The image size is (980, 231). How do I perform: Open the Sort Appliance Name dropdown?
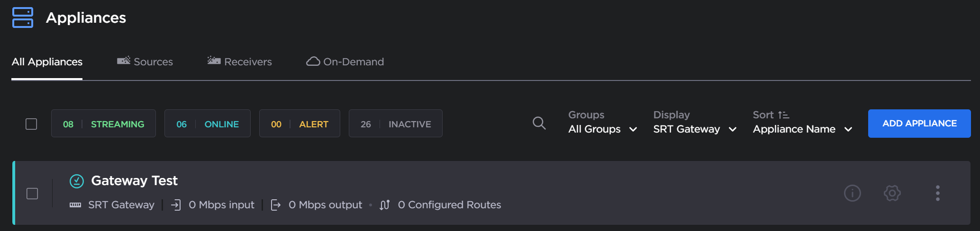[x=802, y=129]
